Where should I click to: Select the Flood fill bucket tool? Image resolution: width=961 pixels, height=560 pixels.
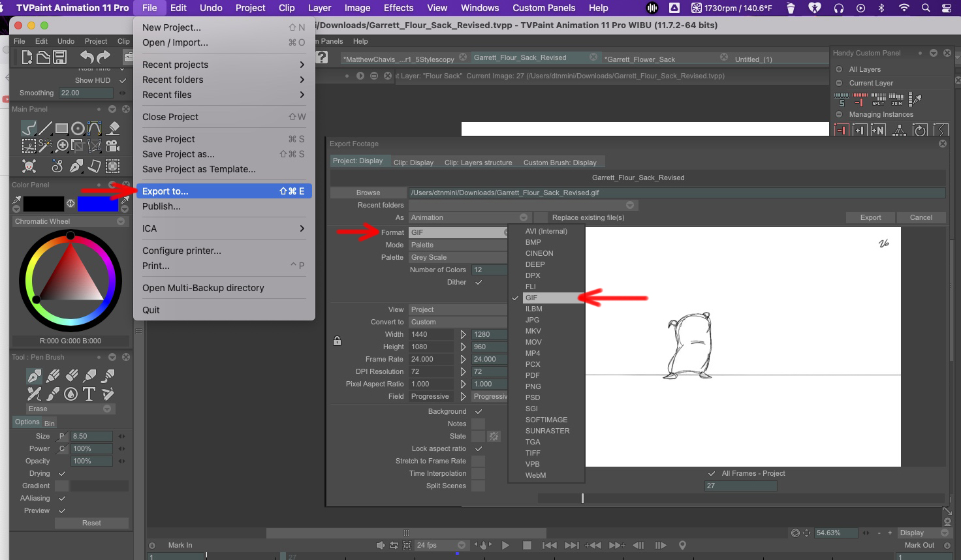114,128
